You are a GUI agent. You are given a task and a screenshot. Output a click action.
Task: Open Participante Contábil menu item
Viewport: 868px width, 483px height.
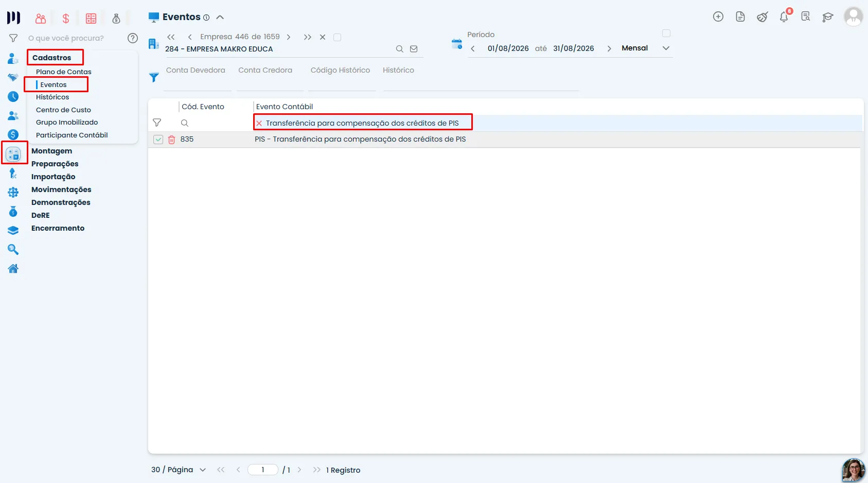[x=72, y=135]
